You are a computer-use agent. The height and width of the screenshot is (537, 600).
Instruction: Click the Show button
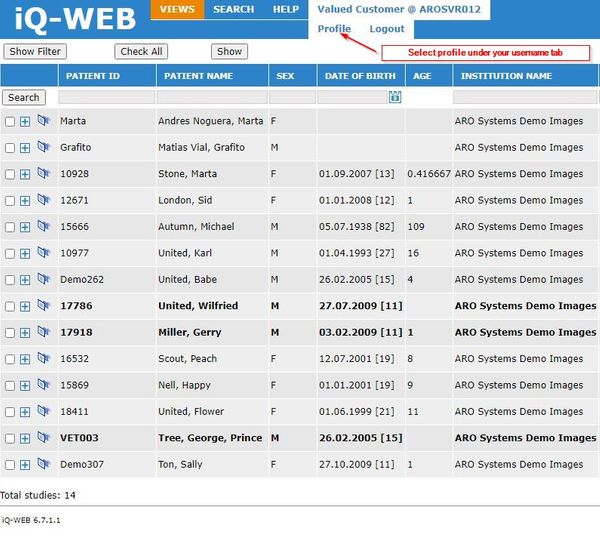(x=229, y=51)
